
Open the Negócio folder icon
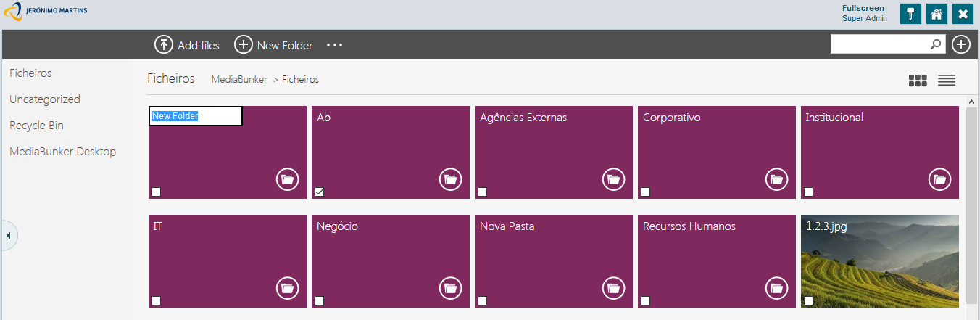[x=451, y=288]
